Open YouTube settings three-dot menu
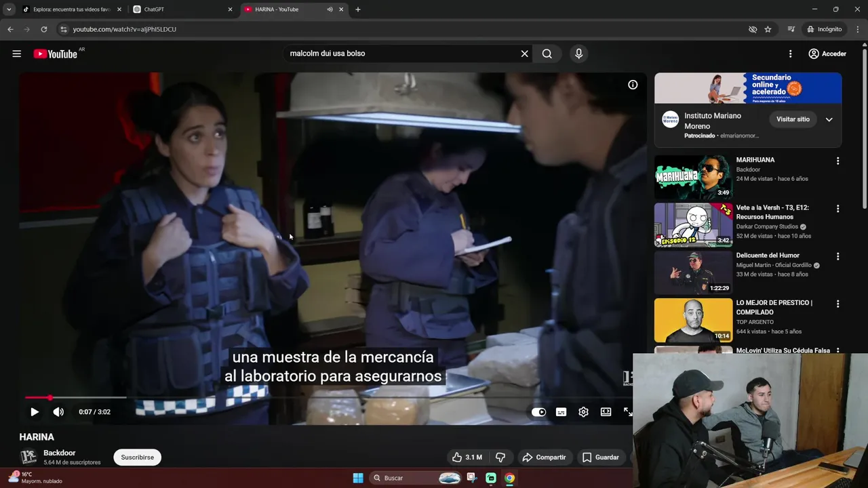The height and width of the screenshot is (488, 868). [x=790, y=54]
